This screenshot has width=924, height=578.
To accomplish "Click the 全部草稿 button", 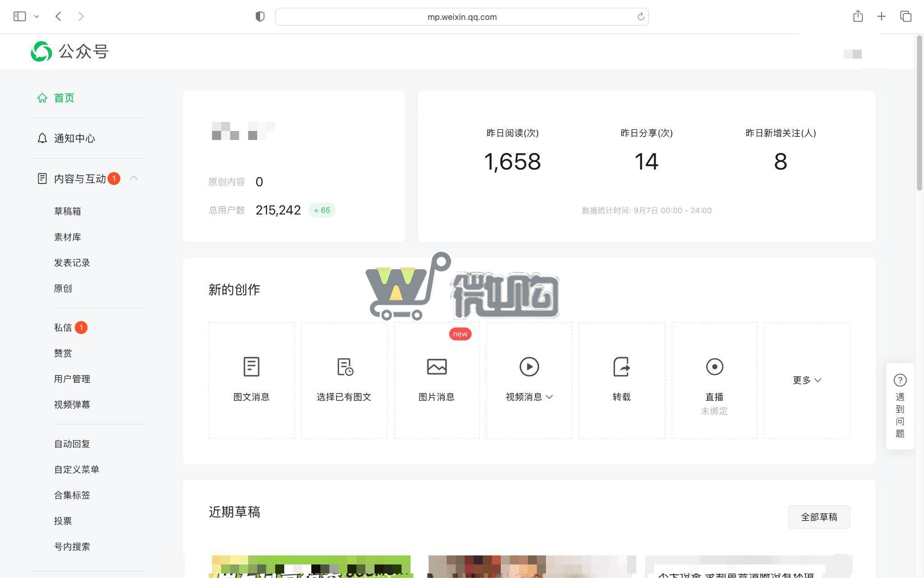I will (x=819, y=517).
